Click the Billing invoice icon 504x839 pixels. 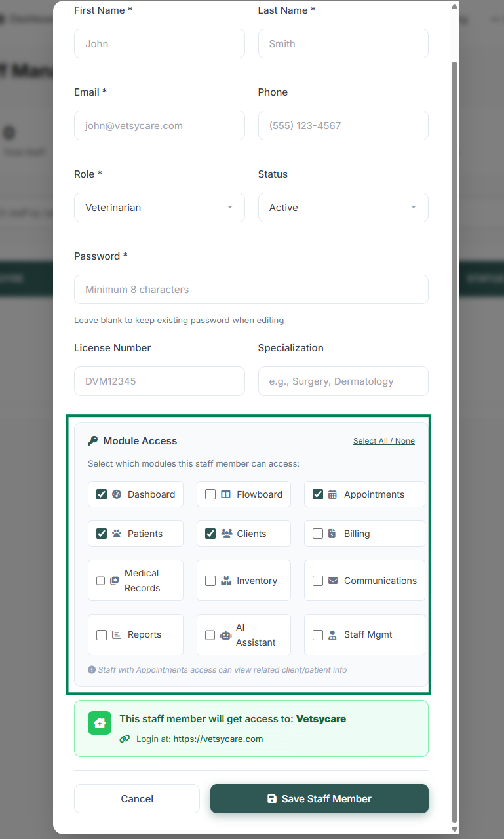(x=332, y=534)
